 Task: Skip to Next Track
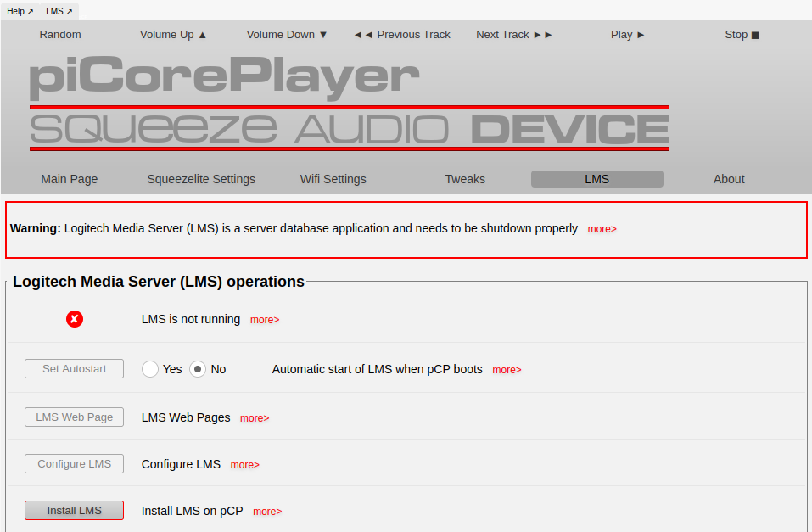pyautogui.click(x=514, y=35)
